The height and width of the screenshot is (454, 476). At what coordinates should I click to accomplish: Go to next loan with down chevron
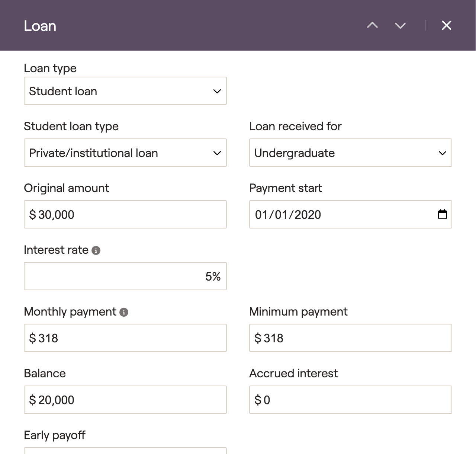click(400, 25)
